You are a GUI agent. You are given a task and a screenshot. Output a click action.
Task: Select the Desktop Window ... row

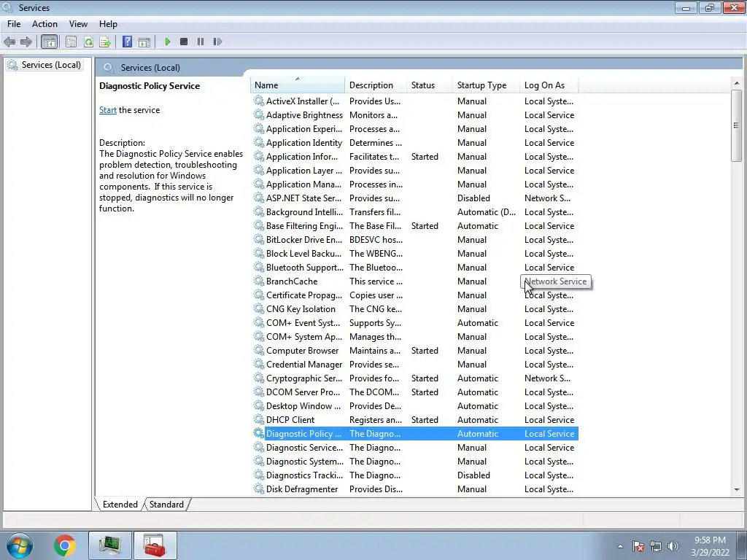(414, 405)
